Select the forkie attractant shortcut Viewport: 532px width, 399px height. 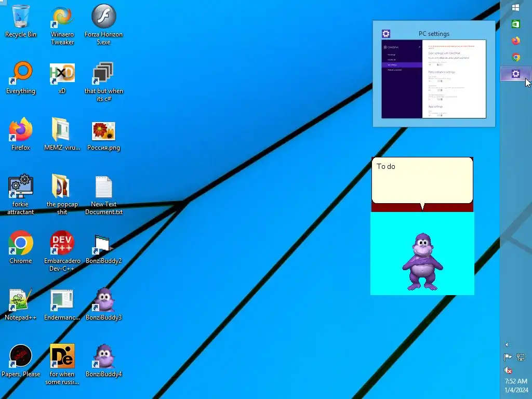[21, 195]
